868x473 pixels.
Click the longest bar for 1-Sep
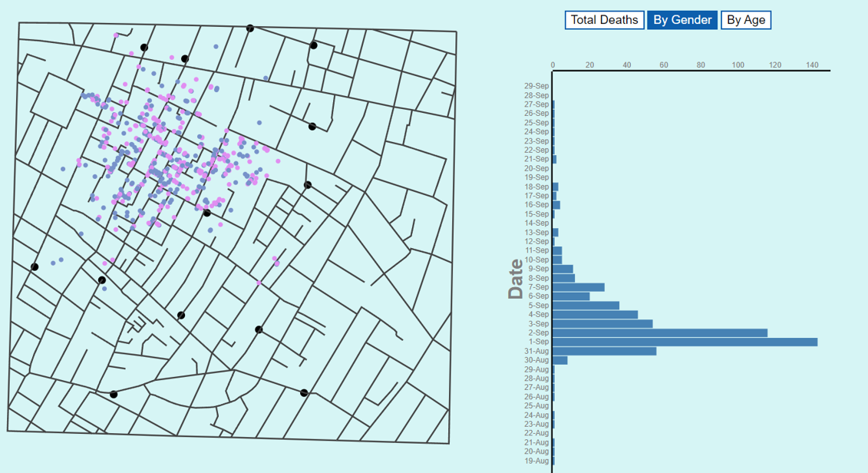[x=685, y=342]
